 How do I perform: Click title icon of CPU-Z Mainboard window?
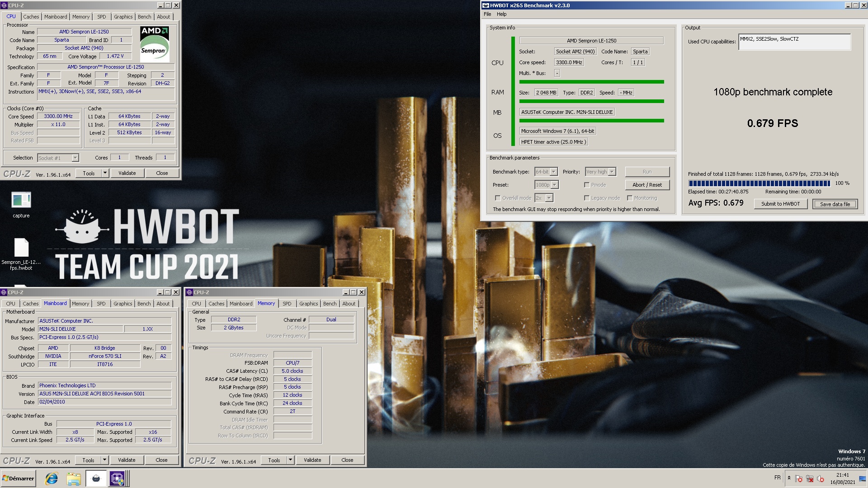point(4,292)
